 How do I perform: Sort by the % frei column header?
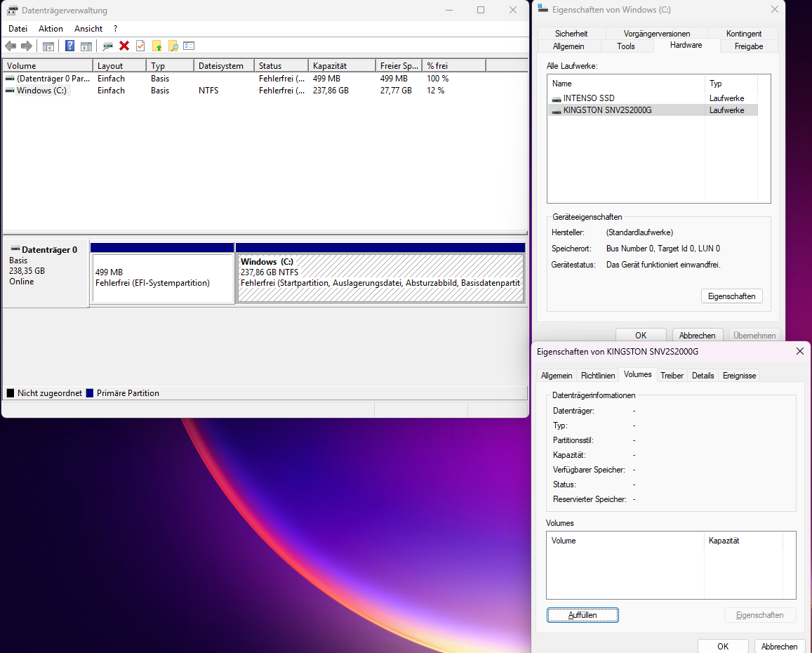click(x=454, y=66)
